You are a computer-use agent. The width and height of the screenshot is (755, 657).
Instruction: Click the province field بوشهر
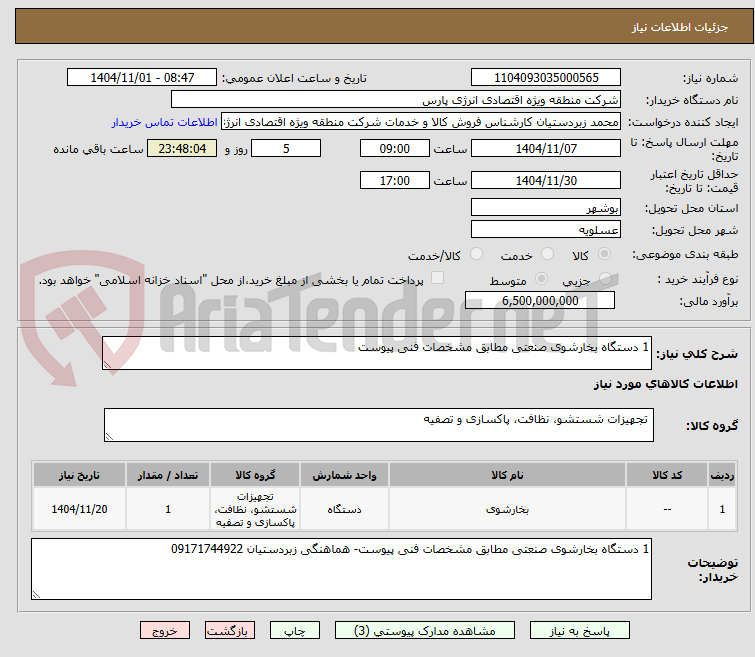coord(546,208)
